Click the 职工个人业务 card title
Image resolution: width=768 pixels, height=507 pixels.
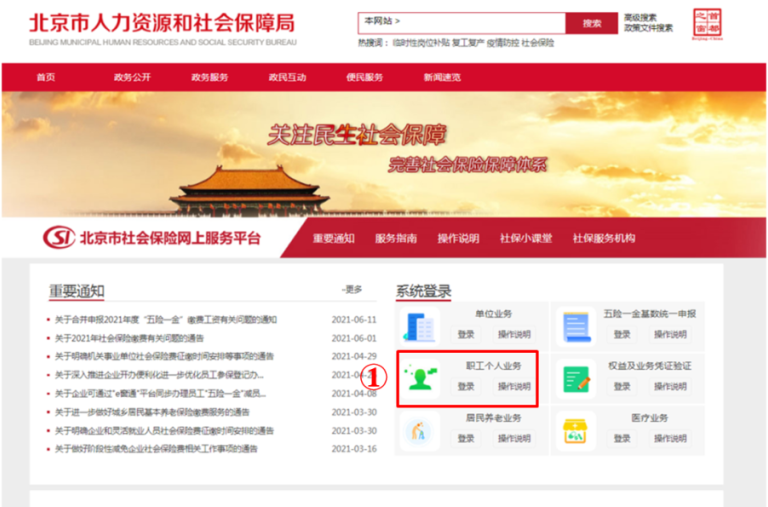point(493,366)
